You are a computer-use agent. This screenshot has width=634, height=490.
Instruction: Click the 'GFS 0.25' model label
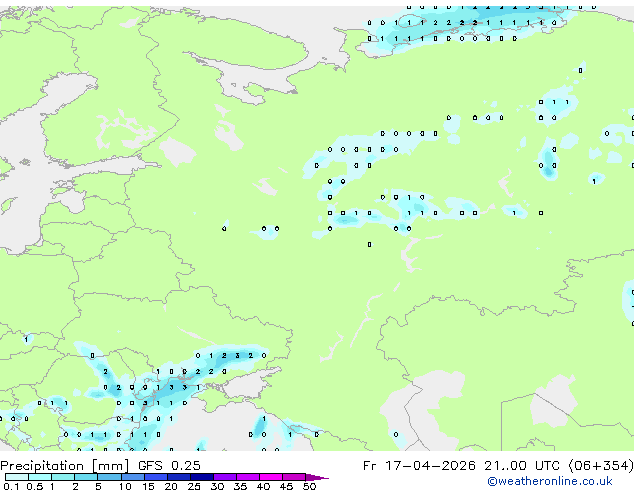169,466
